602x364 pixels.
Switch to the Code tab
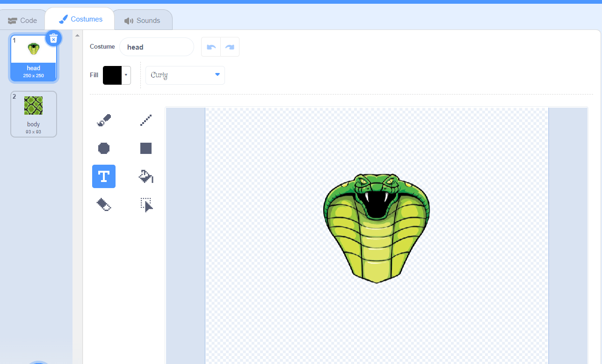(x=22, y=21)
